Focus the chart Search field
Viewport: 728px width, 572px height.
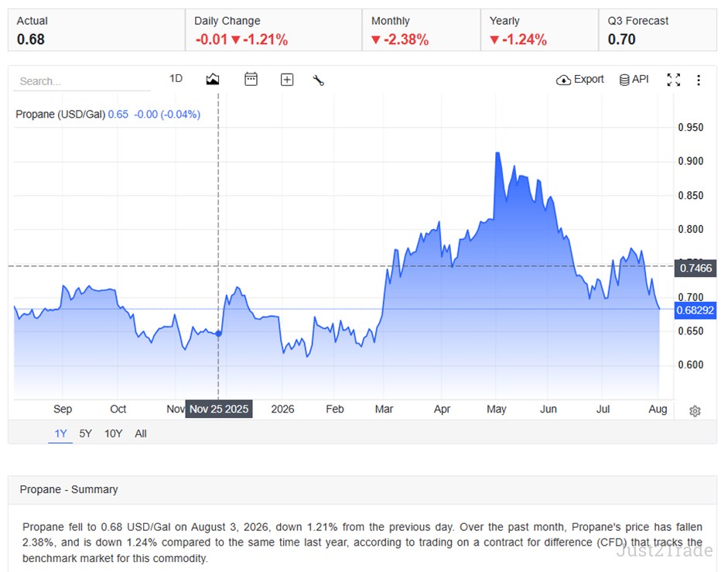click(x=82, y=81)
